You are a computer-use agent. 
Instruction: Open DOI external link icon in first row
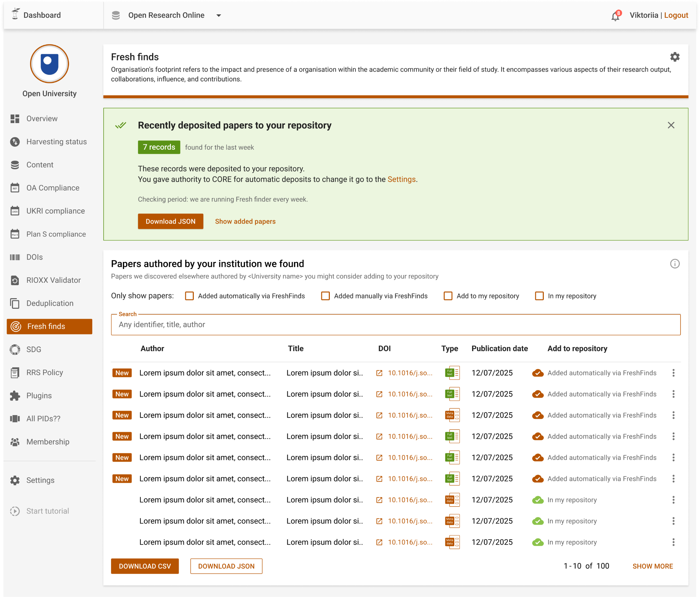point(379,373)
